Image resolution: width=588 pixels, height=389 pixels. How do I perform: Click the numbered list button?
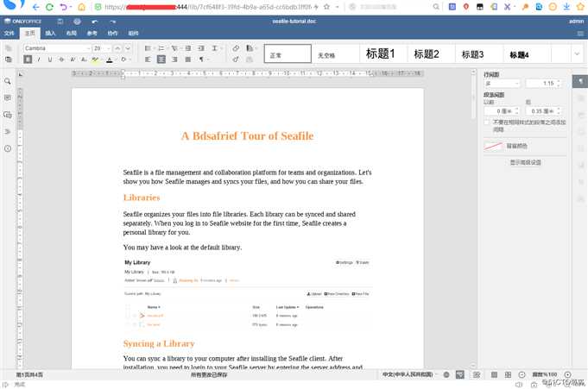(162, 48)
